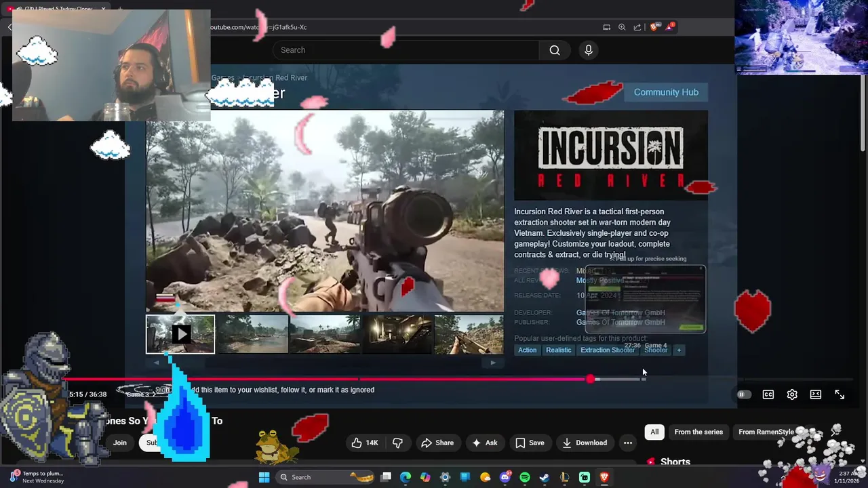The image size is (868, 488).
Task: Expand Steam tags with plus button
Action: (x=678, y=350)
